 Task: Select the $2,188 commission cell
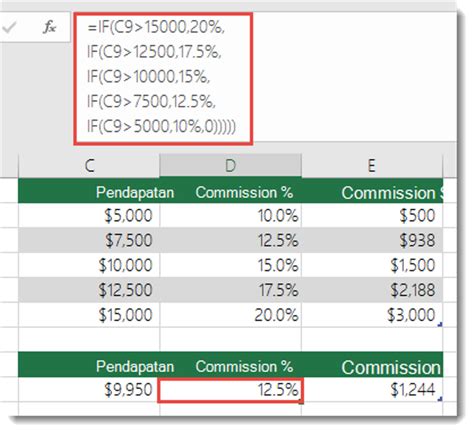tap(372, 290)
